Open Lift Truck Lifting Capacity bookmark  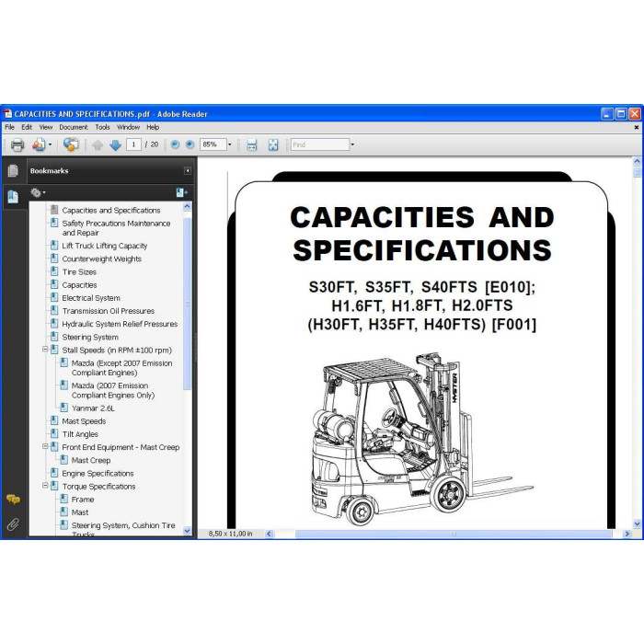coord(104,246)
